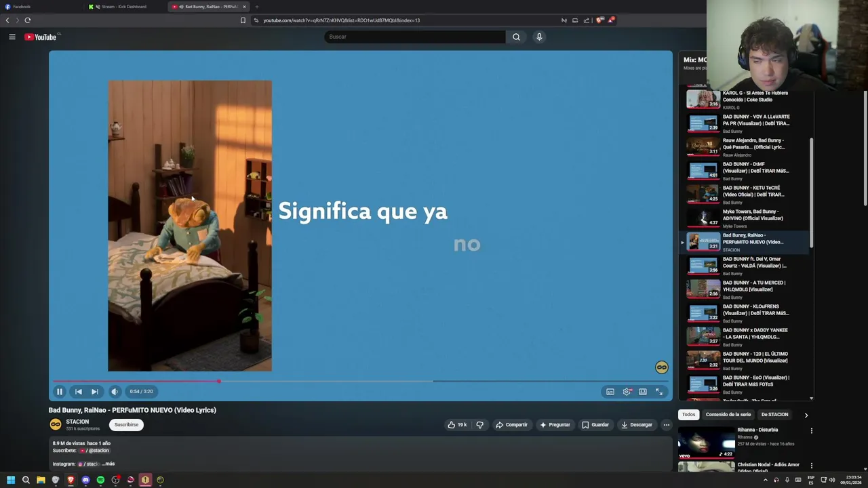Select the Contenido de la serie chip

728,415
